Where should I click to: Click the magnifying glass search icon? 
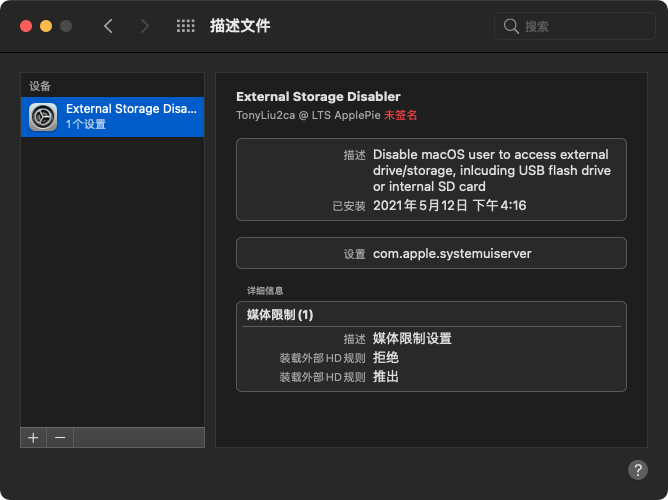[511, 26]
